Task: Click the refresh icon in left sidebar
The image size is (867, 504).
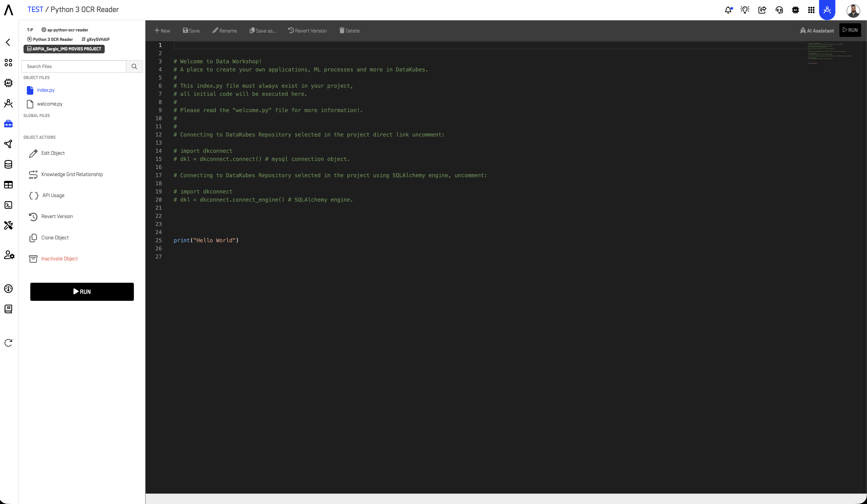Action: (x=8, y=343)
